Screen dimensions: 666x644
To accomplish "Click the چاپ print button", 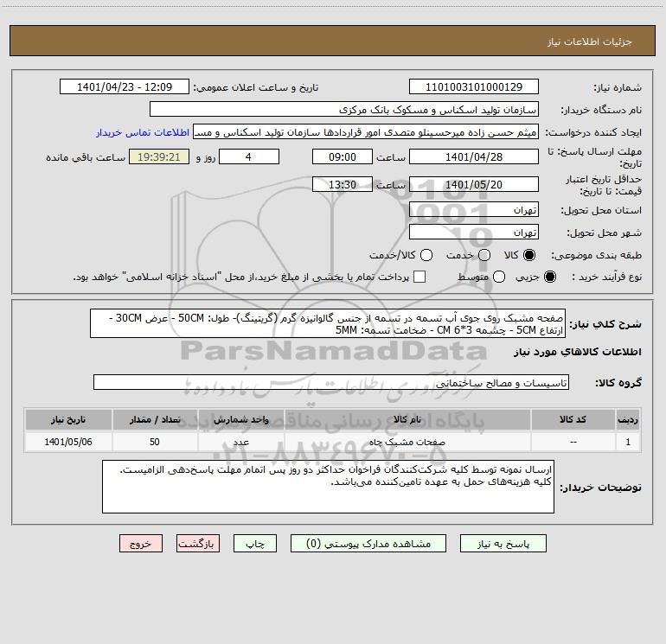I will coord(255,544).
